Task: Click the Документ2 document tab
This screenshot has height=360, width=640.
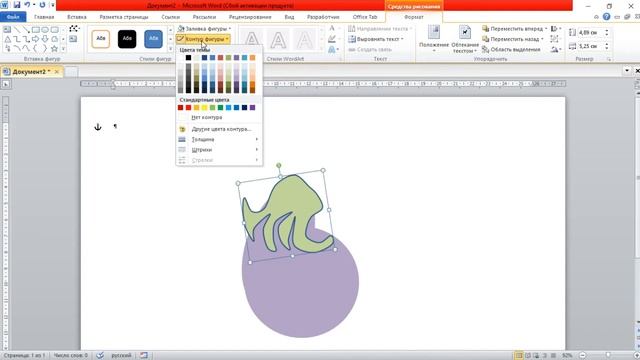Action: click(31, 72)
